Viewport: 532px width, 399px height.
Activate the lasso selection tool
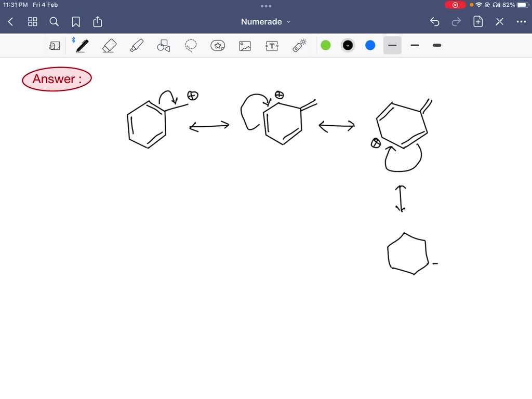(x=190, y=45)
